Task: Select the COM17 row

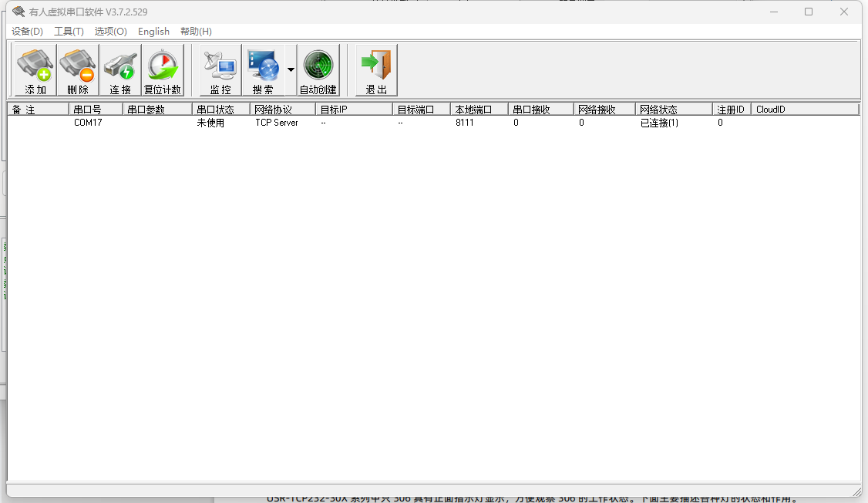Action: (433, 123)
